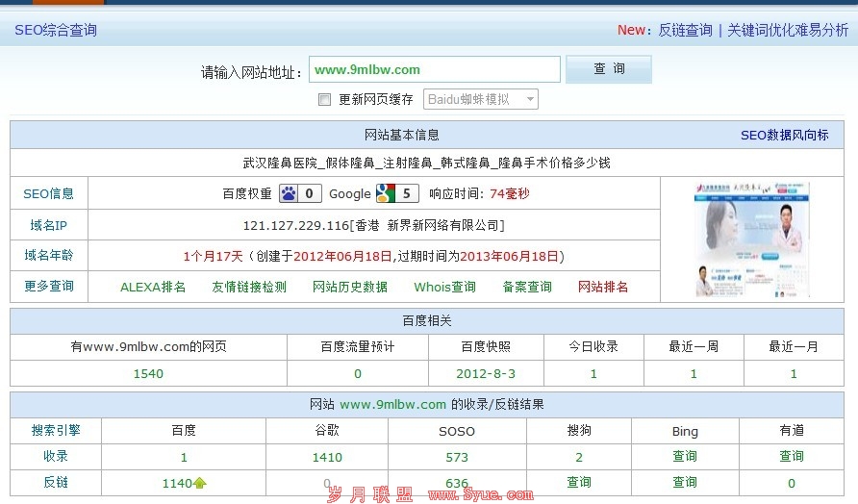
Task: Click the Bing 收录 查询 link
Action: (685, 457)
